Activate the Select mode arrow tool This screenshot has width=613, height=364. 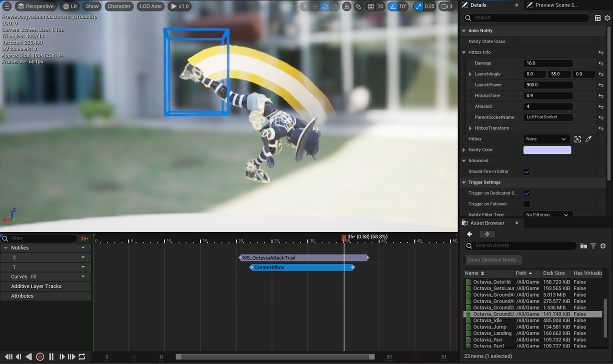[305, 7]
